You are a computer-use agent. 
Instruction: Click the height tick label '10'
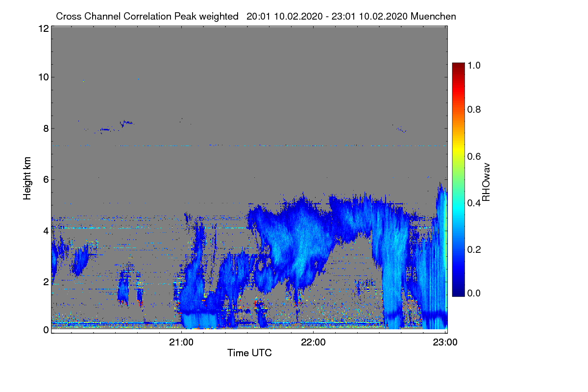(x=43, y=77)
